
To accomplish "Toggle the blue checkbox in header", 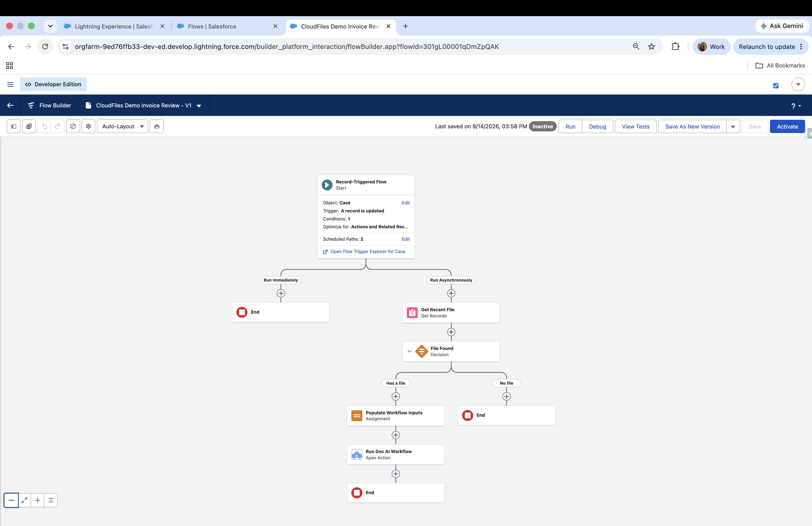I will (x=776, y=86).
